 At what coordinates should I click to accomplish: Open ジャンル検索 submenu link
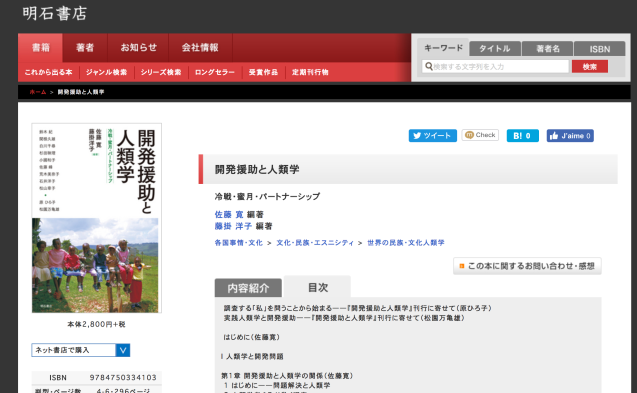click(x=106, y=72)
